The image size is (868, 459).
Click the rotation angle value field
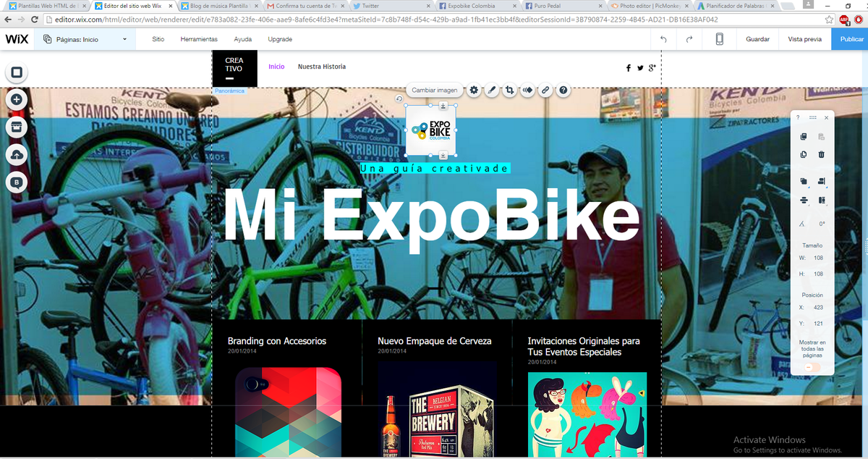click(x=822, y=224)
